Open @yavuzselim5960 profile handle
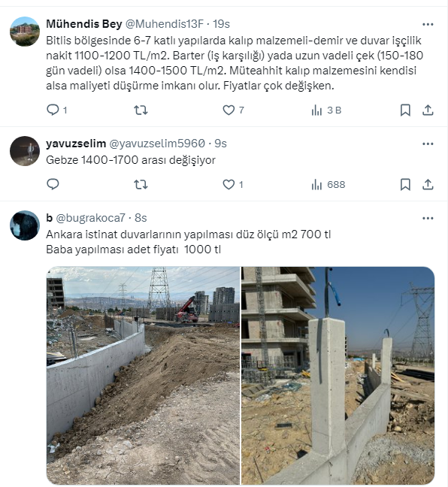 tap(157, 144)
